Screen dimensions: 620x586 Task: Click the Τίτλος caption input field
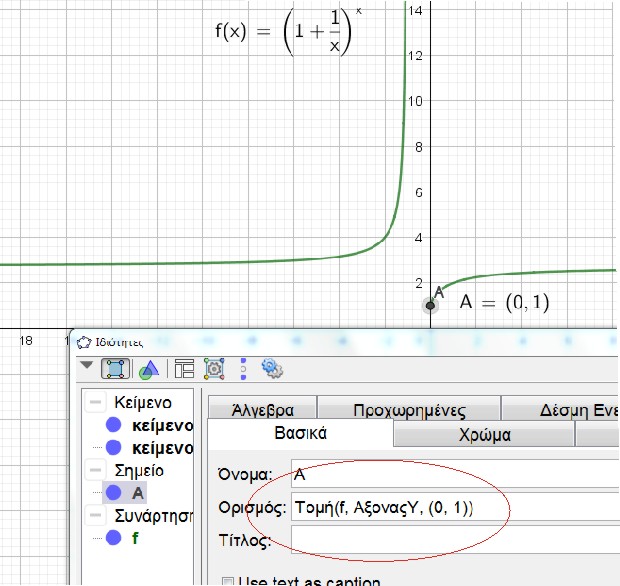click(455, 540)
